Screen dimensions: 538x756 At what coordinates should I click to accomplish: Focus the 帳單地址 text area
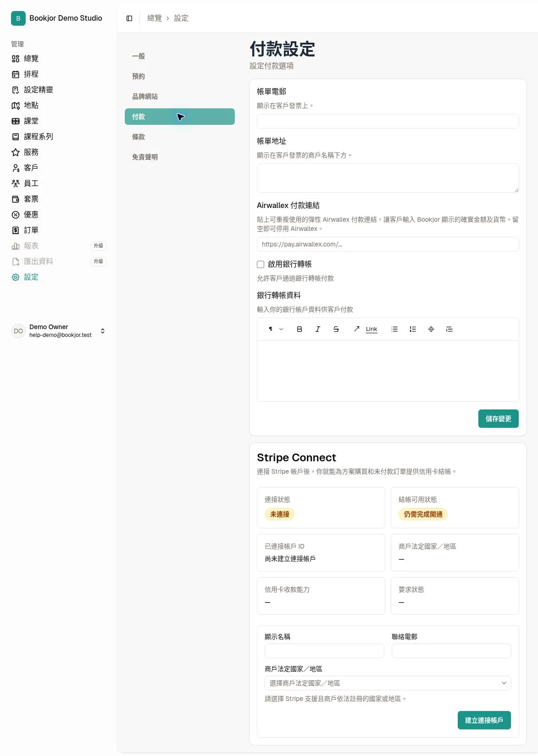[x=388, y=178]
